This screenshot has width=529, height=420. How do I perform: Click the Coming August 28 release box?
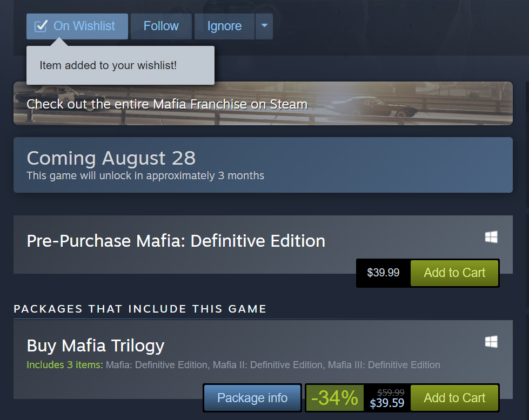point(263,165)
